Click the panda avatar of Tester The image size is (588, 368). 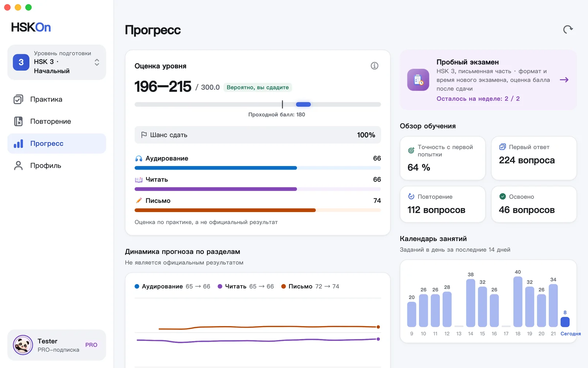pos(23,345)
